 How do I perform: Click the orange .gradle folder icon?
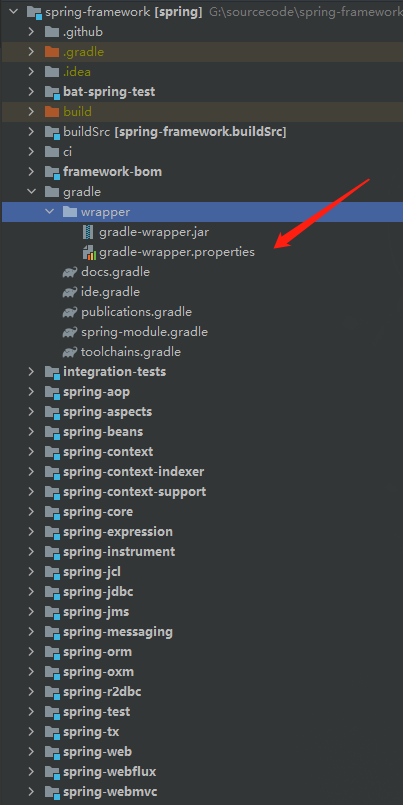[x=52, y=52]
